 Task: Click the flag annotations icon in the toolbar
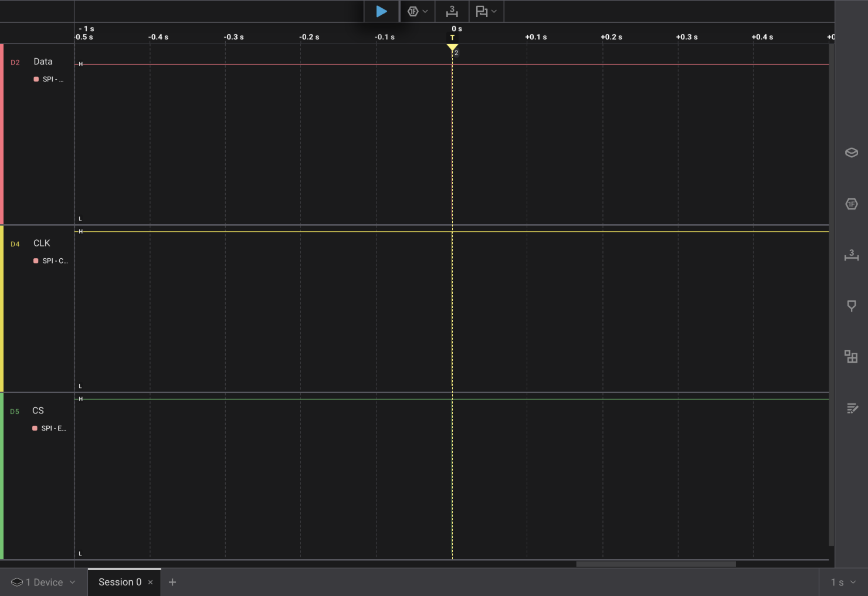pos(482,11)
